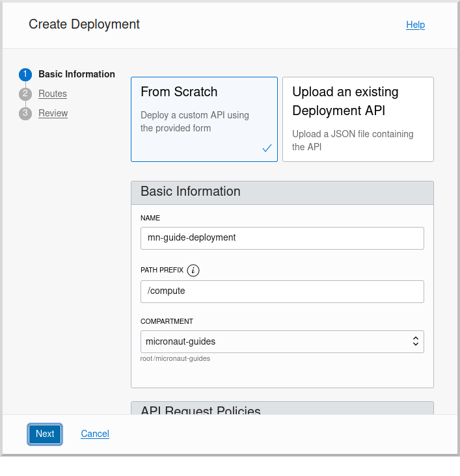Click the Next button

point(45,434)
